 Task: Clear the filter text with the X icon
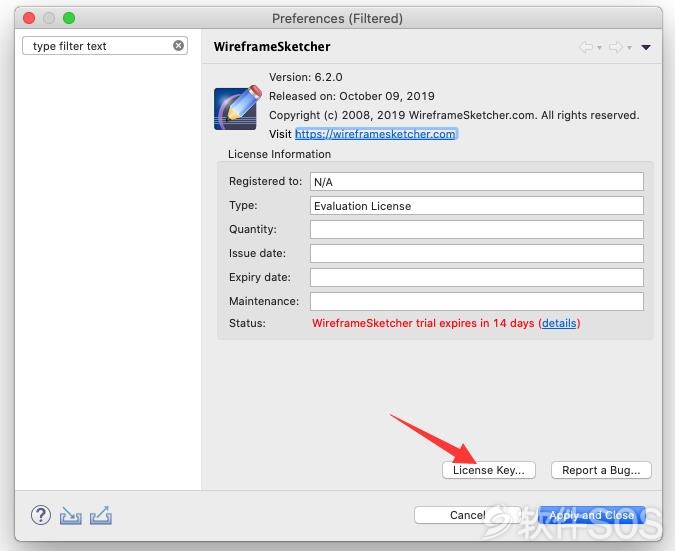click(178, 46)
